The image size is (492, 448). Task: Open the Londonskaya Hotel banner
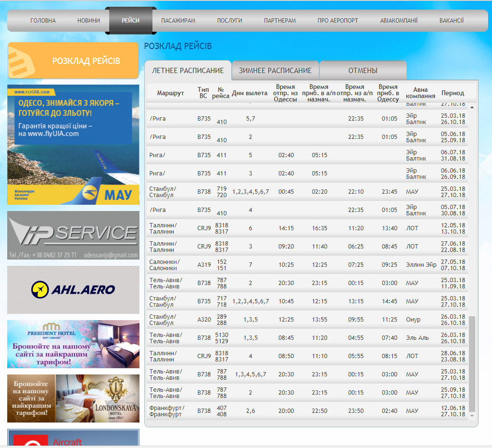pyautogui.click(x=73, y=398)
